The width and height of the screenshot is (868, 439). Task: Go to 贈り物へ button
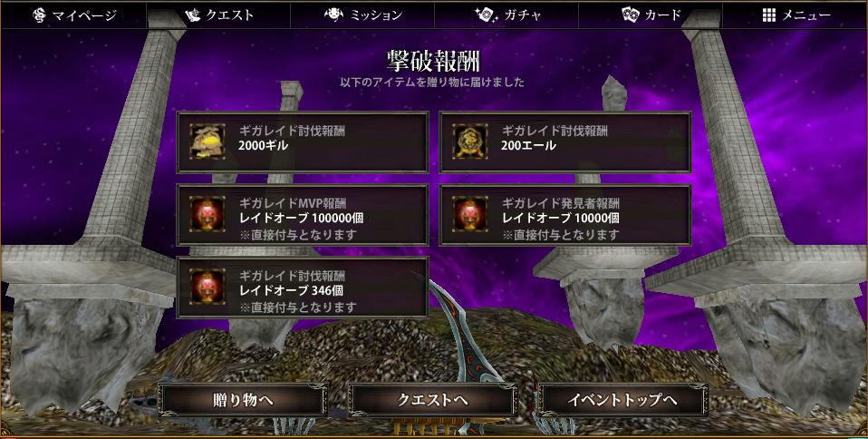tap(243, 400)
